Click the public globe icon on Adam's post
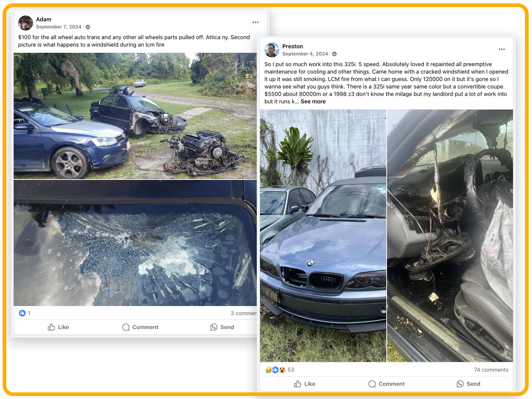 88,27
